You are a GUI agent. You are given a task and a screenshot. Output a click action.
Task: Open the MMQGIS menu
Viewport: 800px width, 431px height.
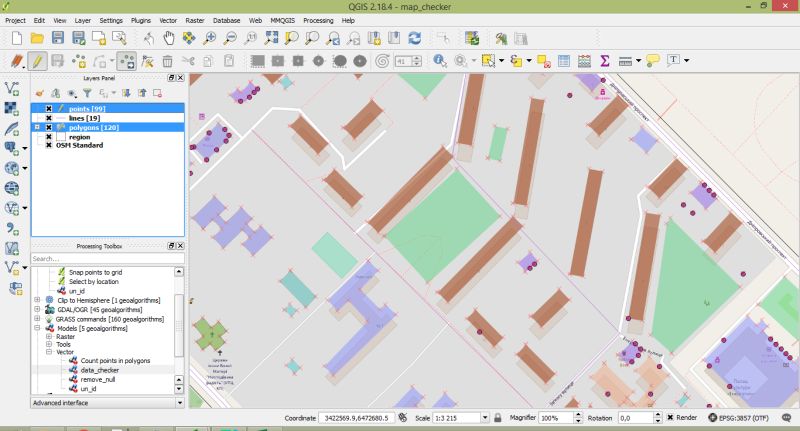click(283, 20)
